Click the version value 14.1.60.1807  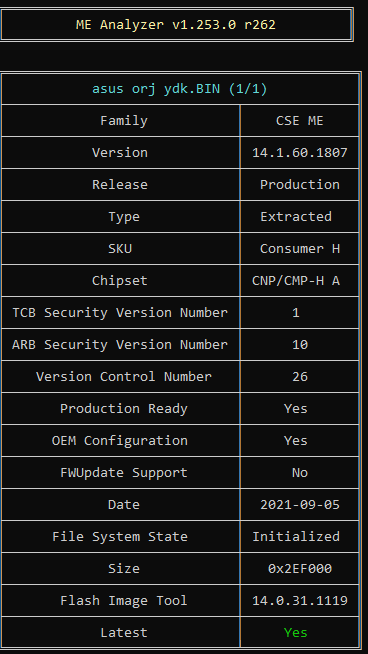point(300,153)
